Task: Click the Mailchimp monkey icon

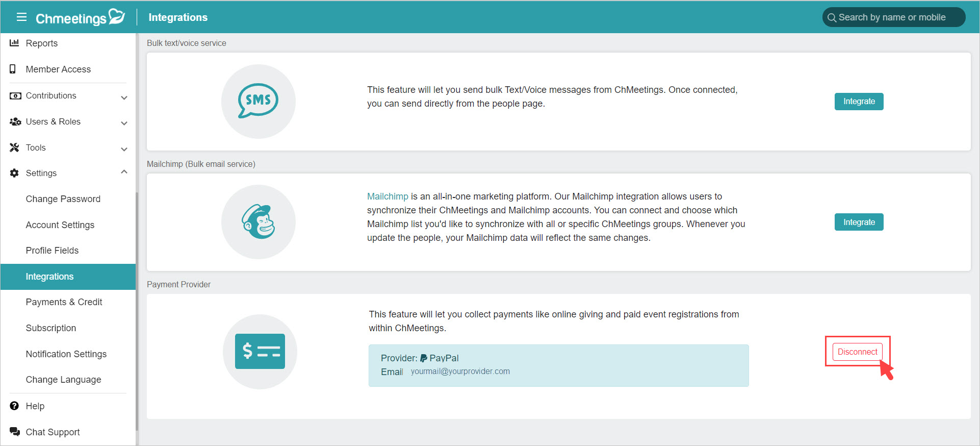Action: tap(258, 221)
